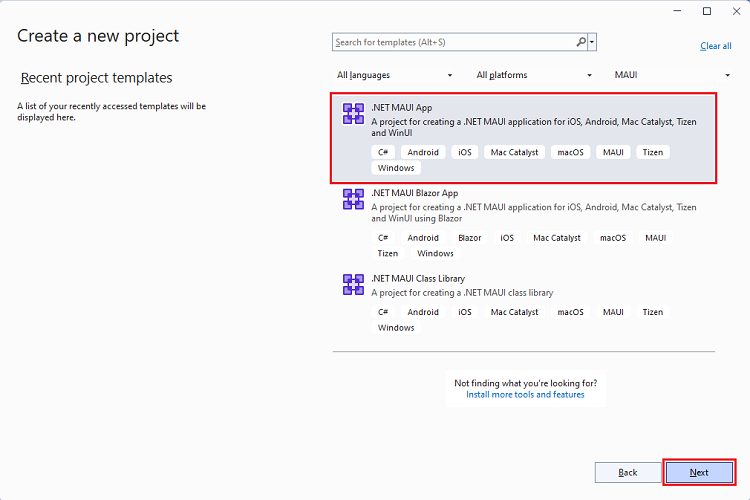The width and height of the screenshot is (750, 500).
Task: Close the Create a new project dialog
Action: point(737,11)
